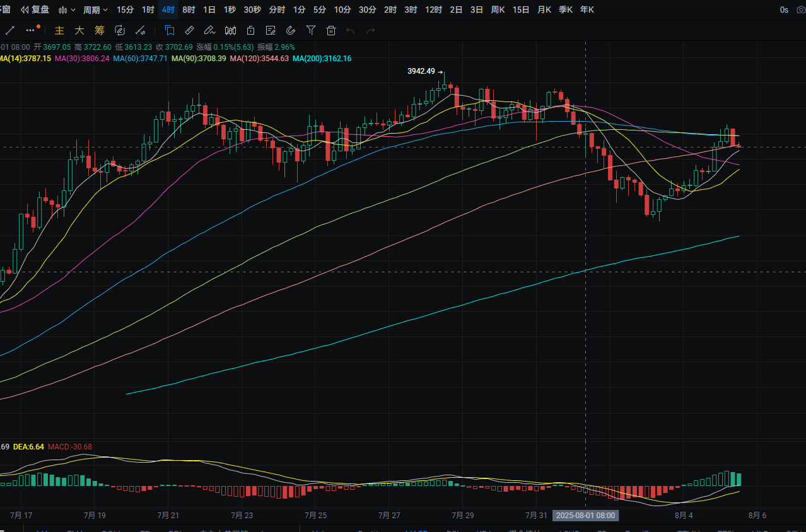Toggle the 大 indicator button
Image resolution: width=806 pixels, height=532 pixels.
point(79,30)
